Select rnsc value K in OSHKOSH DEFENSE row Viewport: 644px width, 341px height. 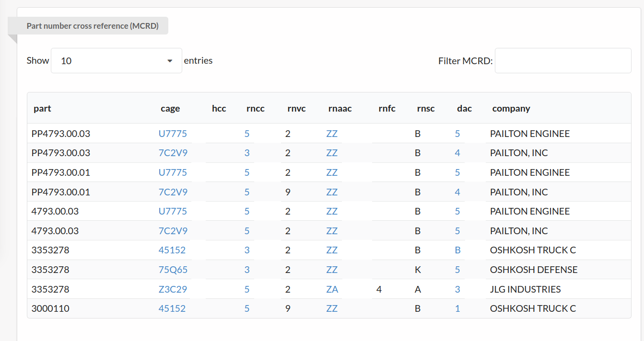point(418,270)
